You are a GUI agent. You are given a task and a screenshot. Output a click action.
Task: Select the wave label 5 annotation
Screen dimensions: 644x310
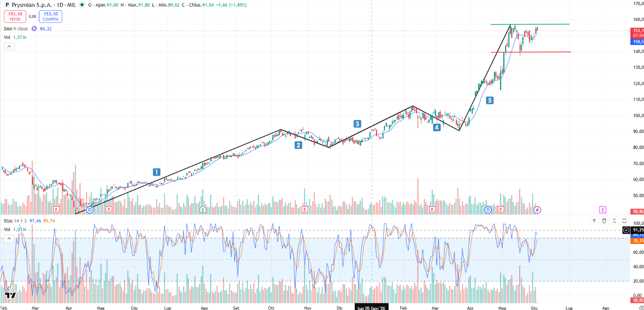[x=489, y=100]
